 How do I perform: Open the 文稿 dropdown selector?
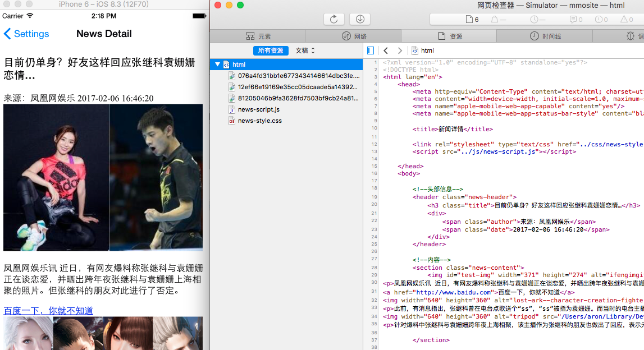coord(305,50)
